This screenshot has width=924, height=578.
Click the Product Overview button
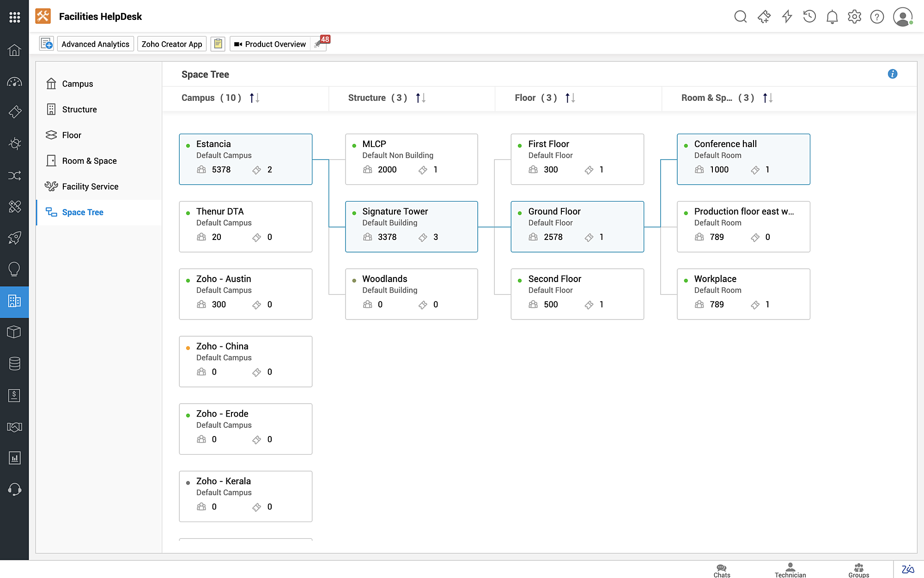tap(275, 44)
